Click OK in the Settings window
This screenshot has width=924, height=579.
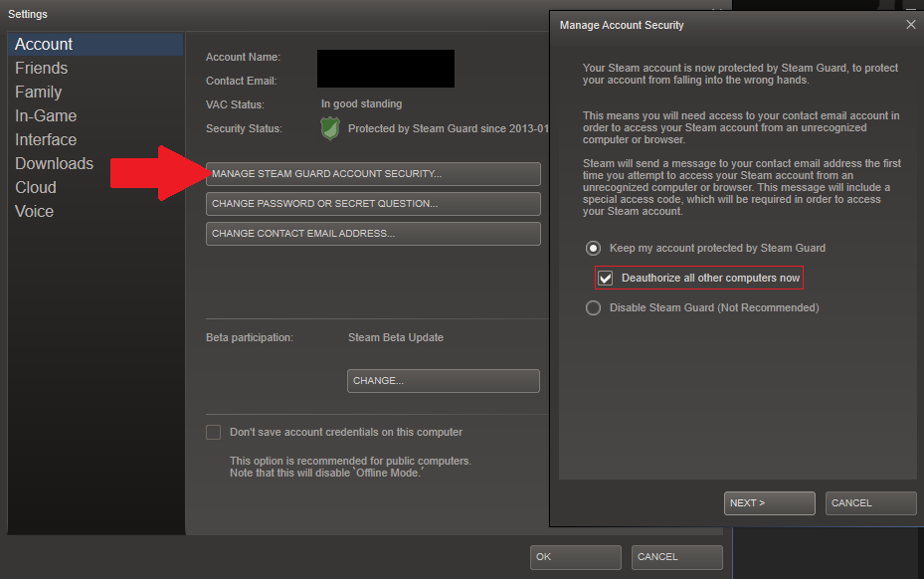(x=575, y=557)
